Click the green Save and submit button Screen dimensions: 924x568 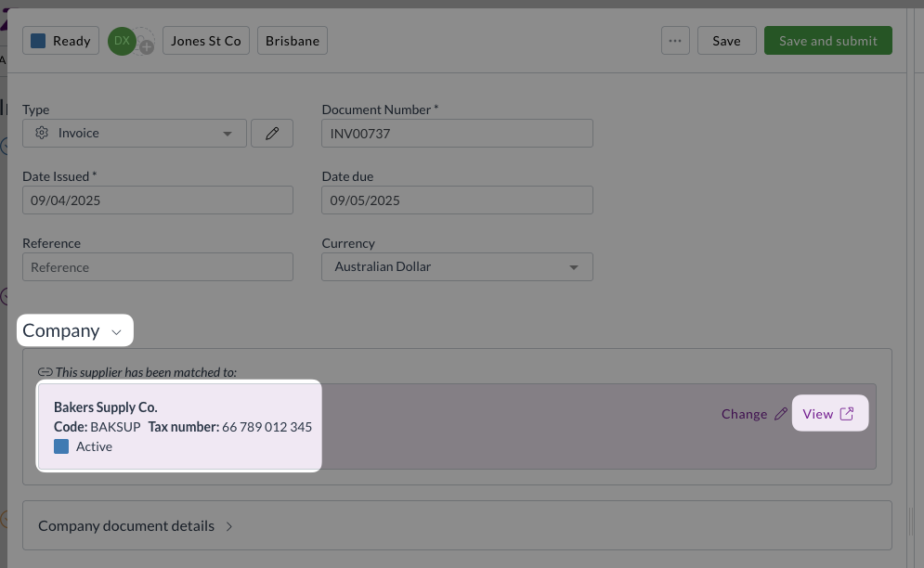tap(827, 41)
